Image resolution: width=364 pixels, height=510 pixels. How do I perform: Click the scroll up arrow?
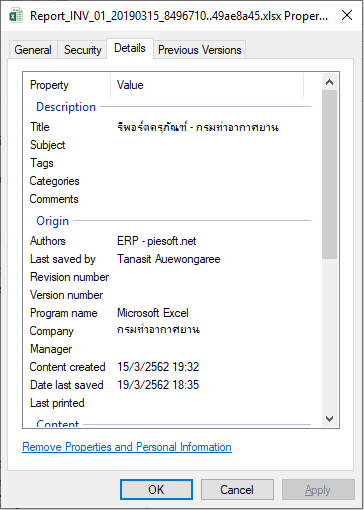tap(329, 82)
